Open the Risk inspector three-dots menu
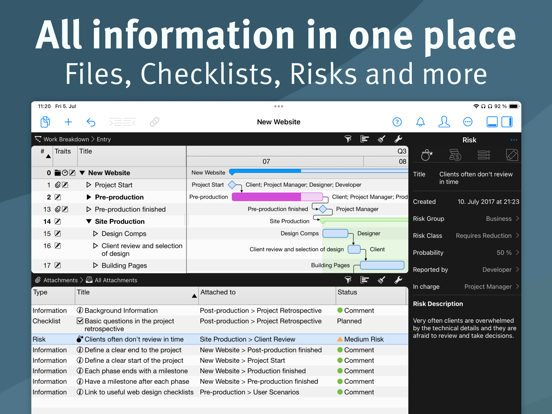This screenshot has width=552, height=414. point(514,140)
